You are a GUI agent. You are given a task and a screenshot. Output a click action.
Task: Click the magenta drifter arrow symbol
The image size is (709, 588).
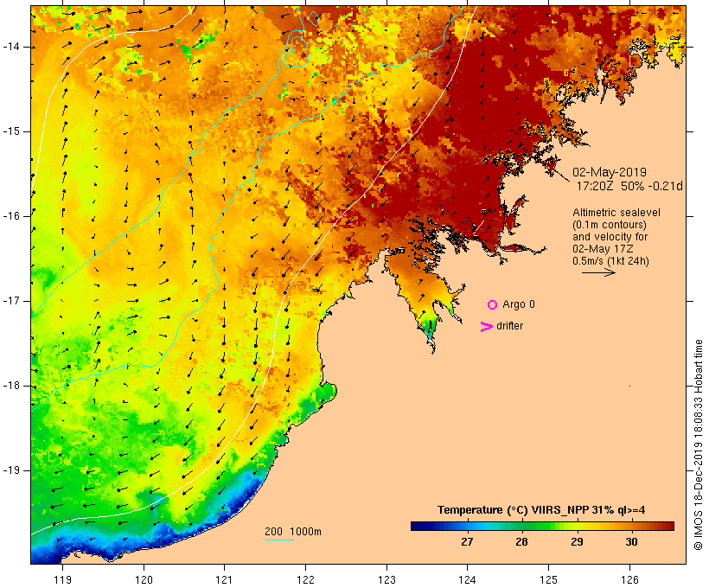point(487,327)
